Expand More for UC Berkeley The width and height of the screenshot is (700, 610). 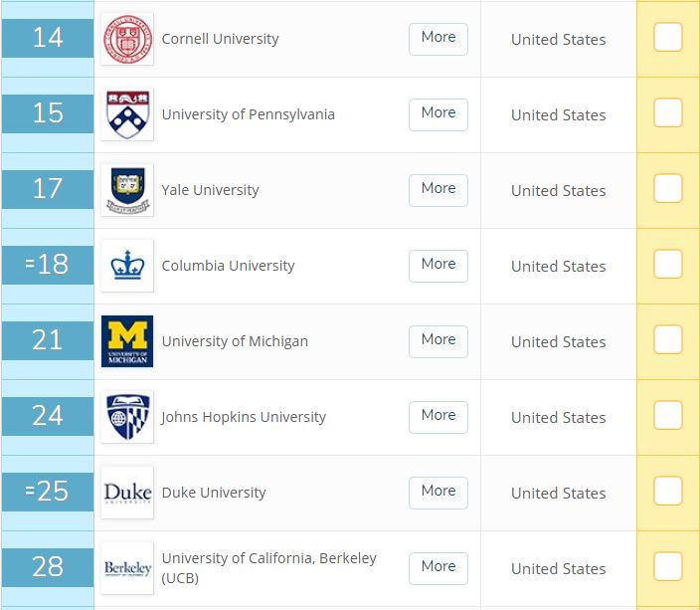click(x=437, y=567)
